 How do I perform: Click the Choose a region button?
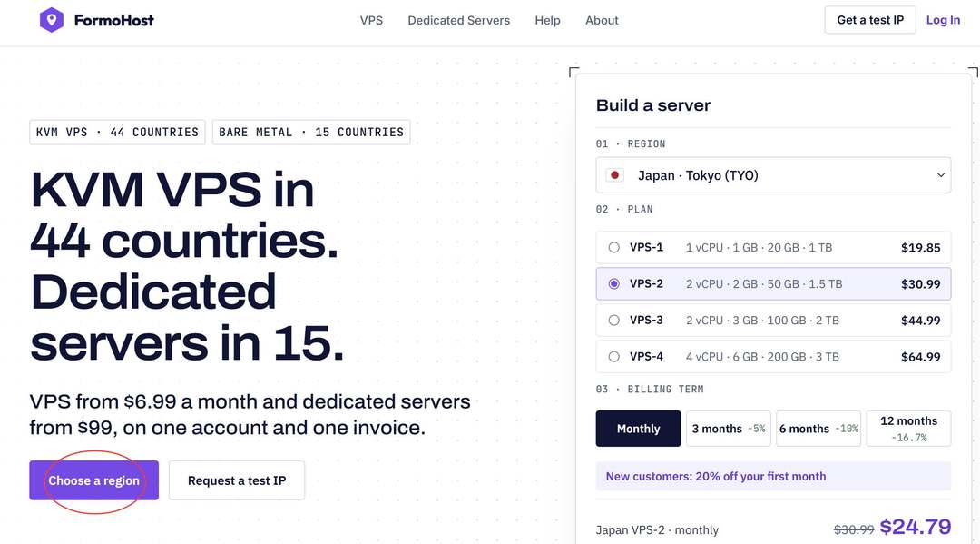(x=93, y=480)
